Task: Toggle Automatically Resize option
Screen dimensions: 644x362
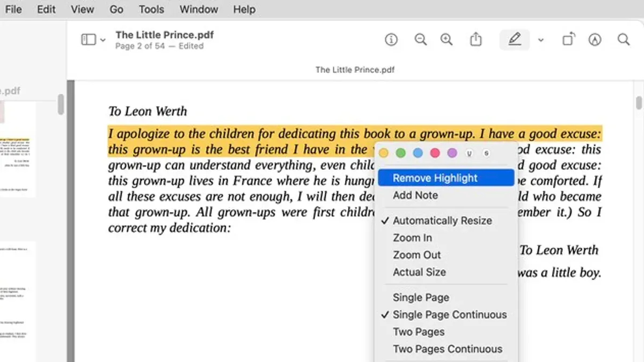Action: 446,220
